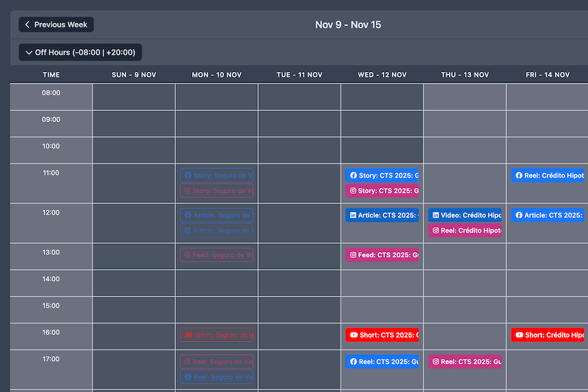Open Monday's "Feed: Seguro de Vida" pill

point(216,255)
